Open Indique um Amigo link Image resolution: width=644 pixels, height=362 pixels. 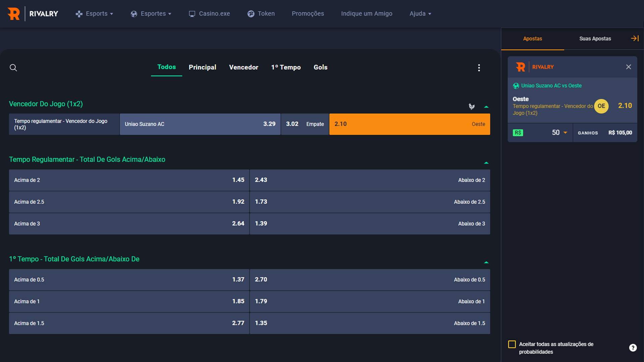click(x=367, y=14)
